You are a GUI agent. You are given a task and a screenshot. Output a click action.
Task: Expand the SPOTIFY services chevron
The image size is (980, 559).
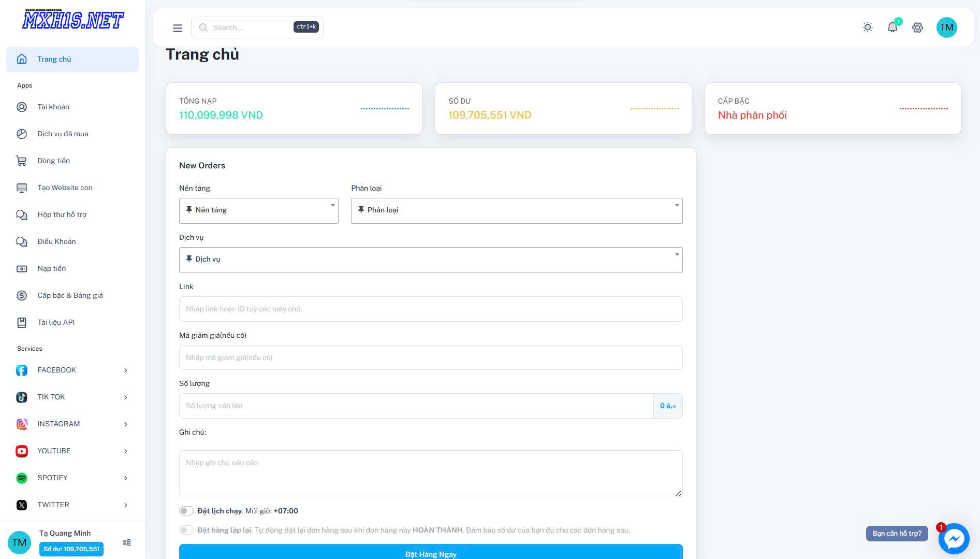coord(126,478)
